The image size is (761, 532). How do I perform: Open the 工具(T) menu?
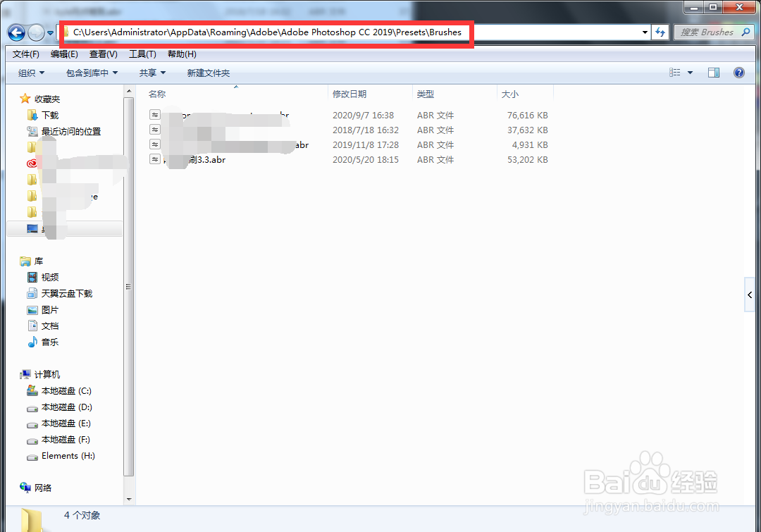142,54
